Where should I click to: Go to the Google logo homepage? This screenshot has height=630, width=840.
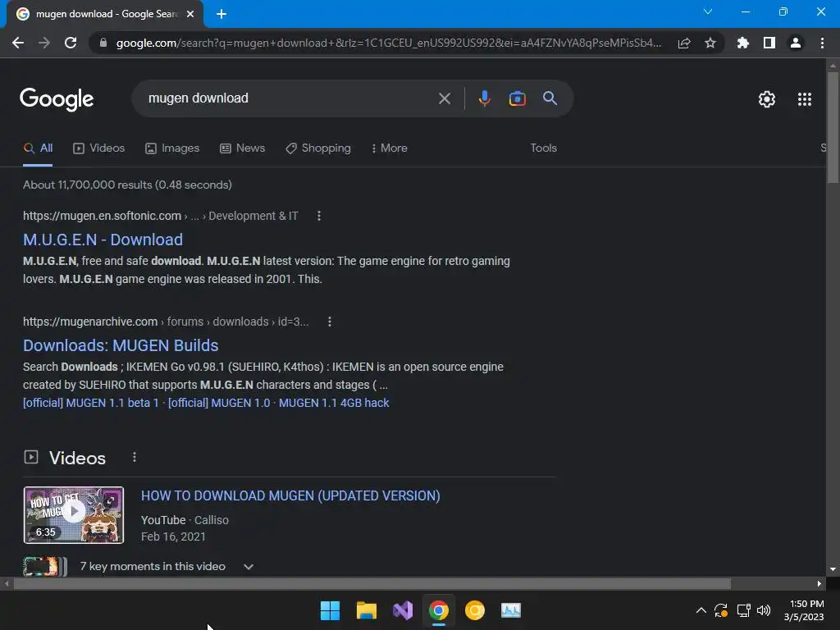pos(57,99)
